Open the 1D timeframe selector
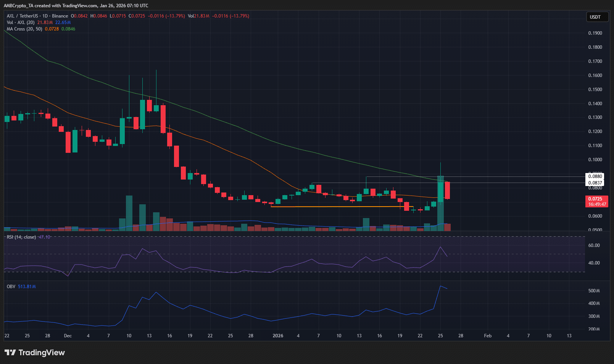Viewport: 614px width, 364px height. 45,16
